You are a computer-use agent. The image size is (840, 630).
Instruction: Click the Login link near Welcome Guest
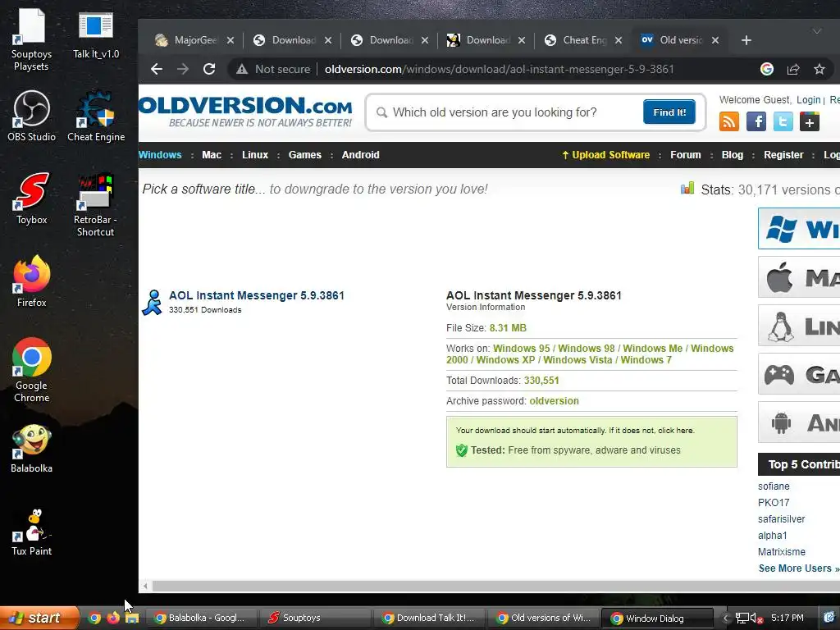(x=808, y=99)
